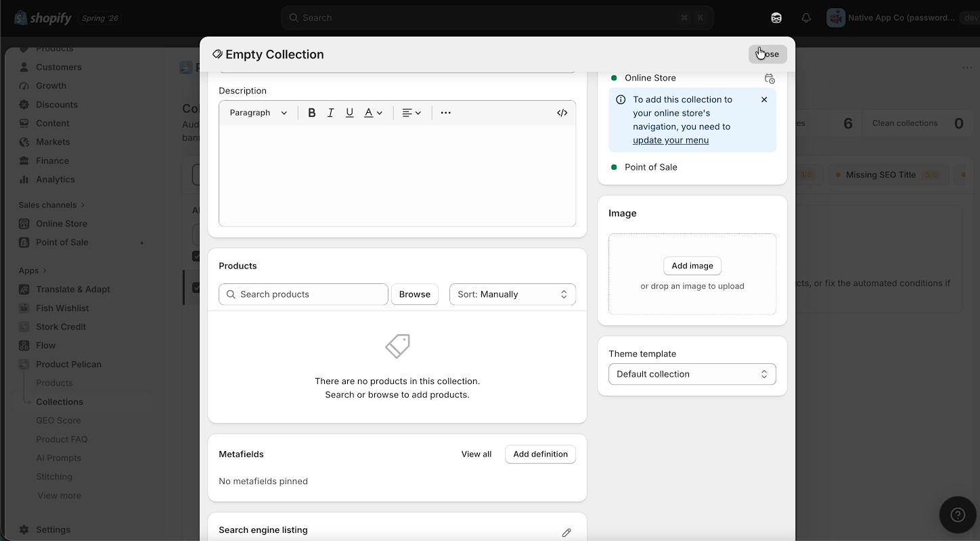Open the Theme template dropdown
Image resolution: width=980 pixels, height=541 pixels.
[692, 374]
